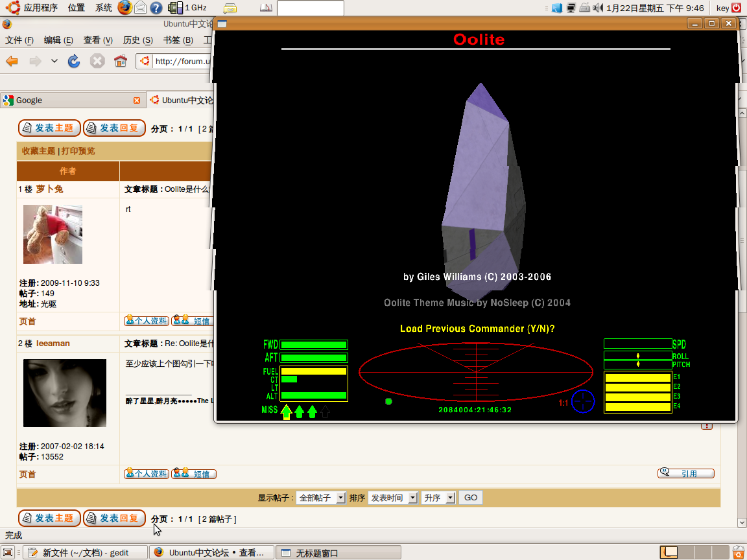
Task: Switch to the Ubuntu中文论坛 tab
Action: [181, 100]
